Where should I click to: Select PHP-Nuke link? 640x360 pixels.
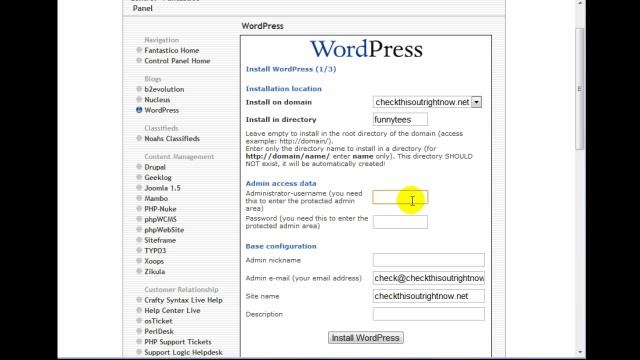coord(160,209)
